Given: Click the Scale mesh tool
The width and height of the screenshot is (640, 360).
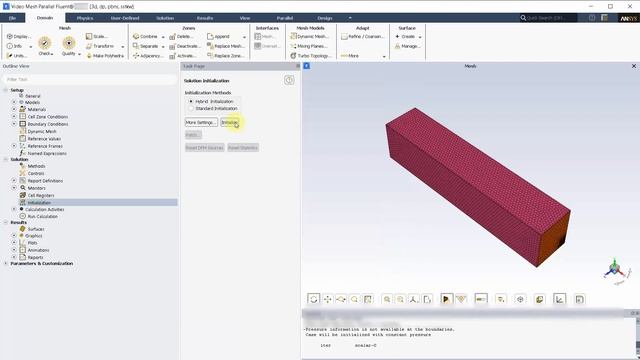Looking at the screenshot, I should pos(97,36).
